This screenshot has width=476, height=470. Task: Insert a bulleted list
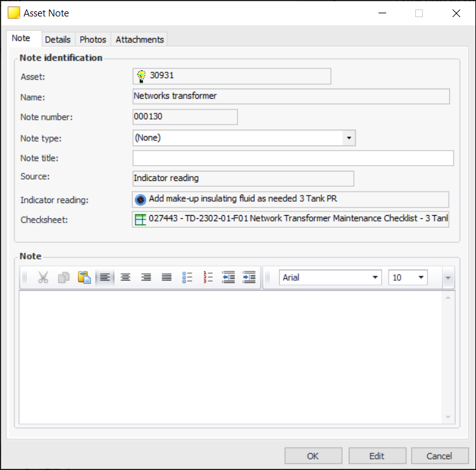(187, 278)
